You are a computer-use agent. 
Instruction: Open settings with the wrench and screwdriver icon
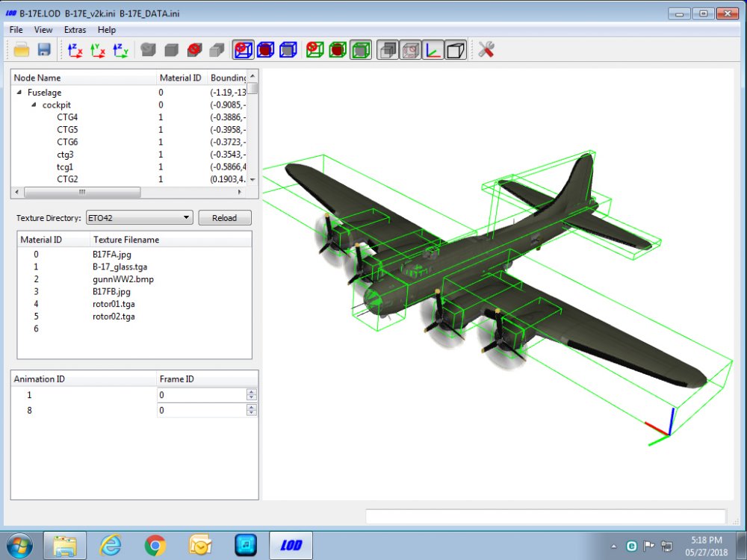coord(486,50)
